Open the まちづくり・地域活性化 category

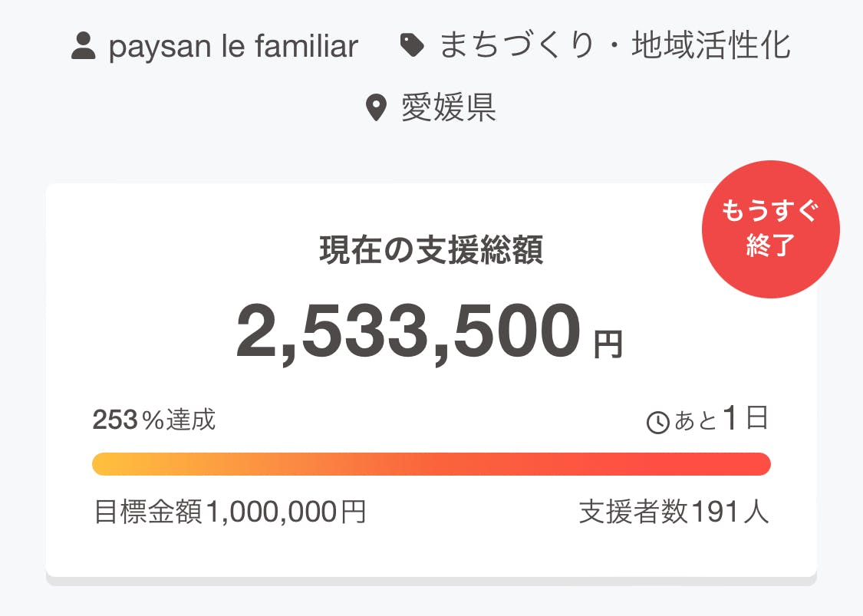614,46
